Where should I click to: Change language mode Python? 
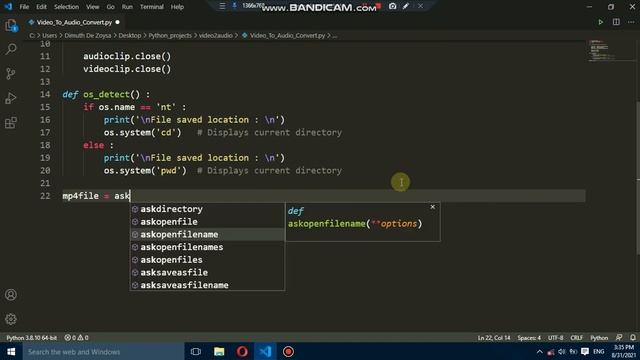599,338
